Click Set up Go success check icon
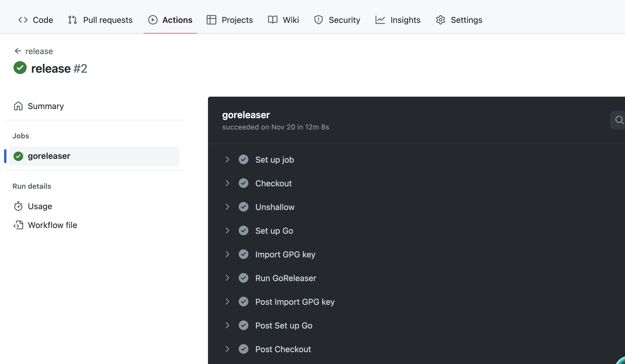Viewport: 625px width, 364px height. (x=244, y=230)
